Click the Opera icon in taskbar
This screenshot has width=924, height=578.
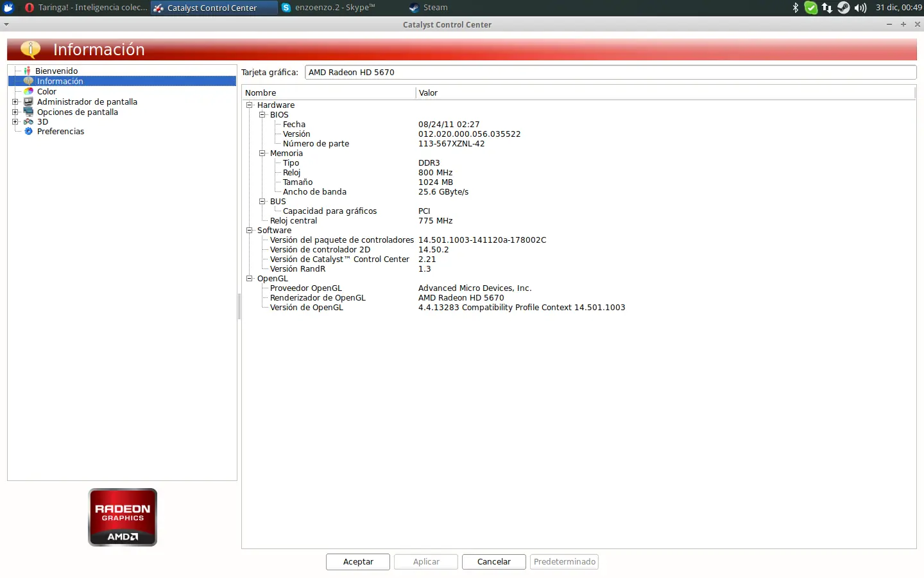point(29,8)
